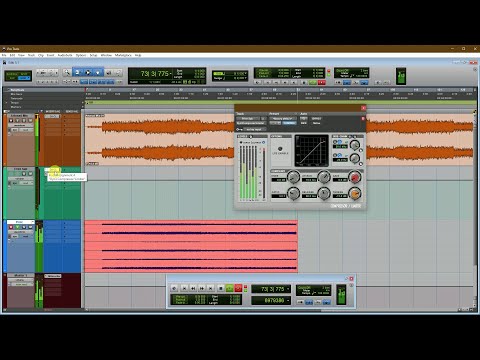Click main counter display 73|3|775 in toolbar

[x=154, y=73]
